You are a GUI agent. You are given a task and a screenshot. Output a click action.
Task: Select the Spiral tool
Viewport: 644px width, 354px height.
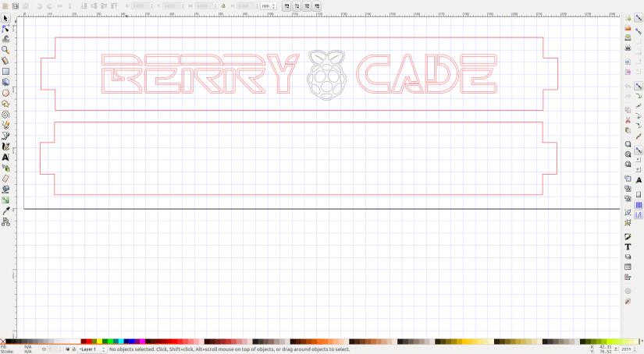5,115
